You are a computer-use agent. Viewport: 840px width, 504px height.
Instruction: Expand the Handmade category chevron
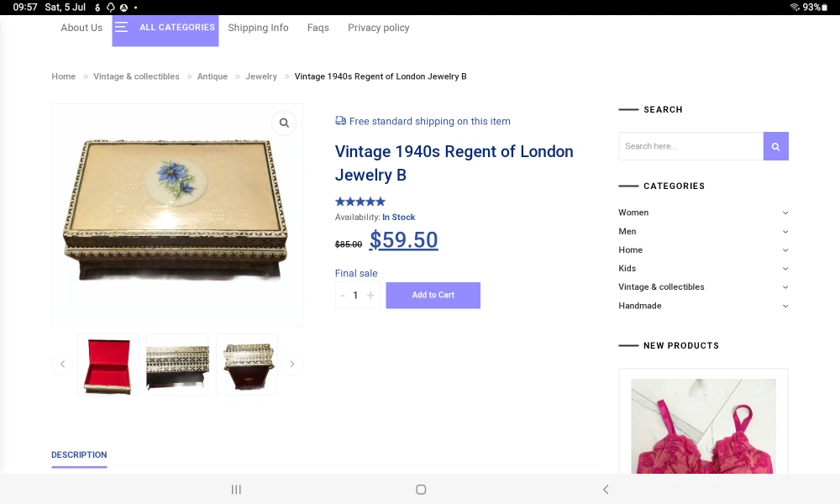pos(785,306)
